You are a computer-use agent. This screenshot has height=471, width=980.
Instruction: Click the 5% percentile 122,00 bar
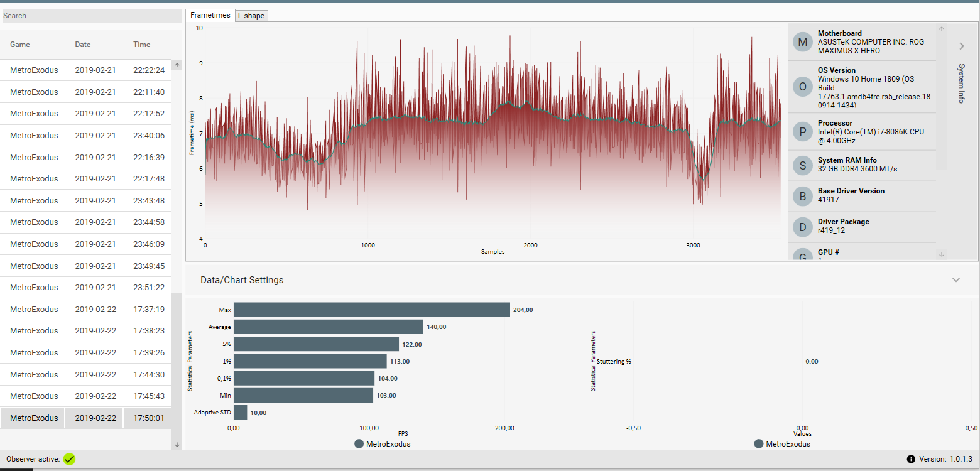click(316, 344)
